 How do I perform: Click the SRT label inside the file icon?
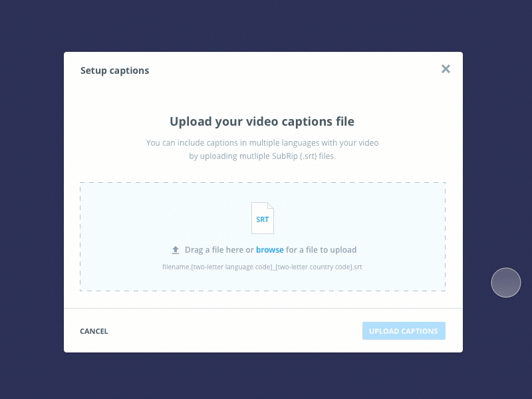click(262, 219)
